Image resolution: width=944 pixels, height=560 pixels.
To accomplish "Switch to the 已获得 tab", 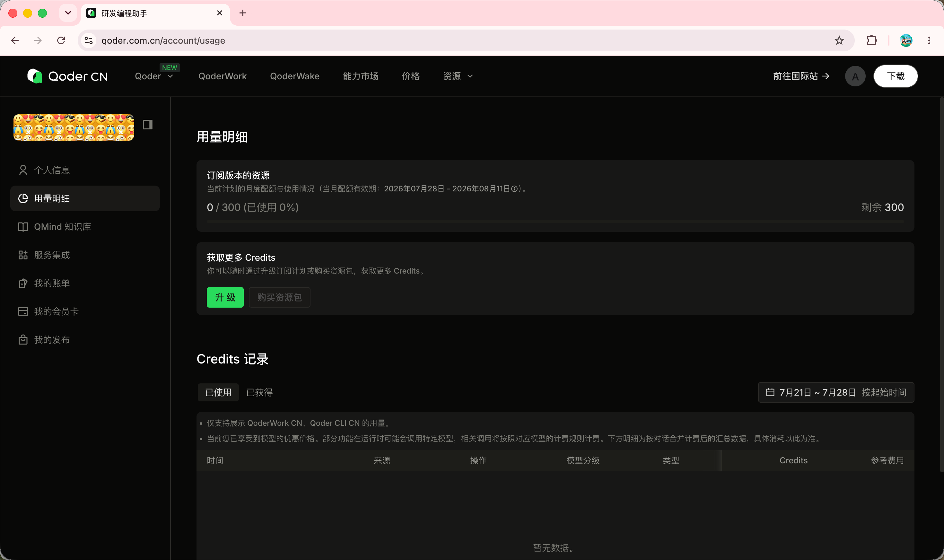I will (x=259, y=392).
